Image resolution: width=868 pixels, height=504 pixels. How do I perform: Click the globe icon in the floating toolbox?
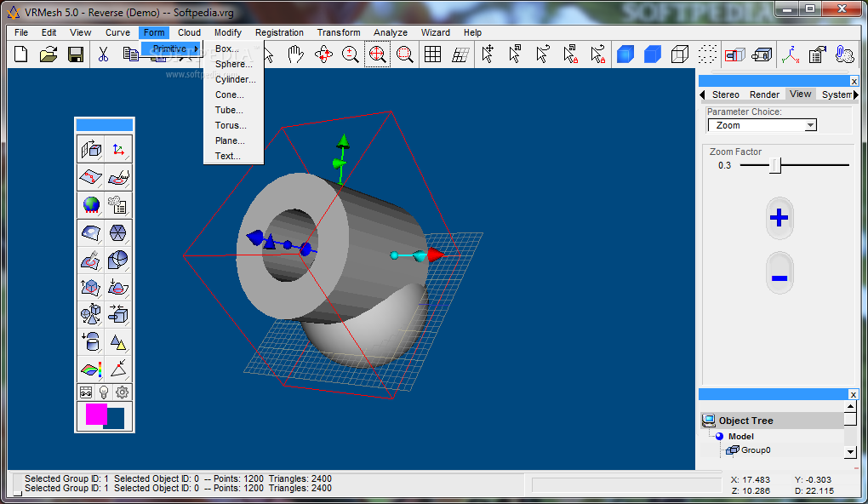(x=91, y=205)
